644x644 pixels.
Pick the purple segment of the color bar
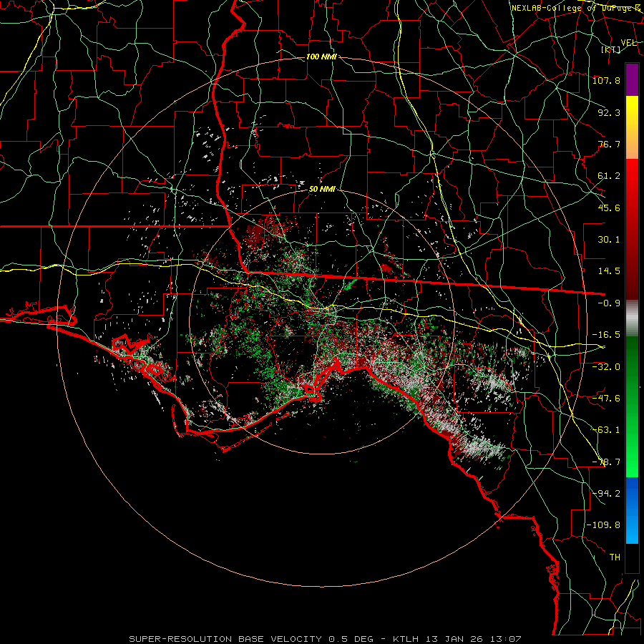tap(632, 80)
